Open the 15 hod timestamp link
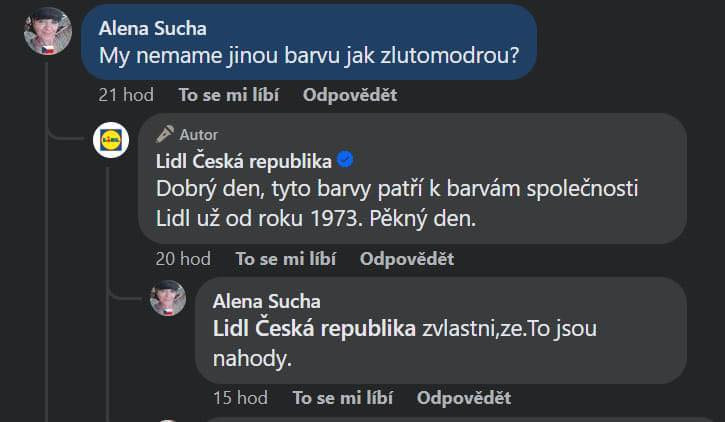 240,398
